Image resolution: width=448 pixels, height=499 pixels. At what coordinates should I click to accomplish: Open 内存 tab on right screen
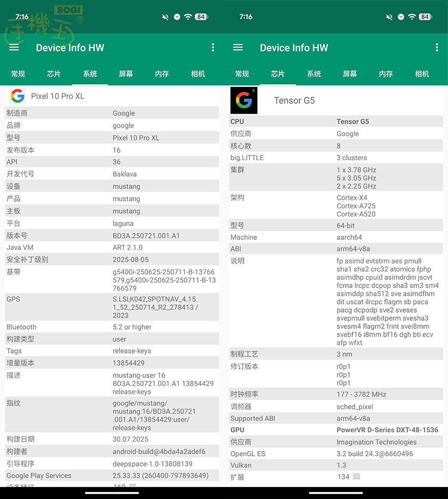pyautogui.click(x=386, y=74)
